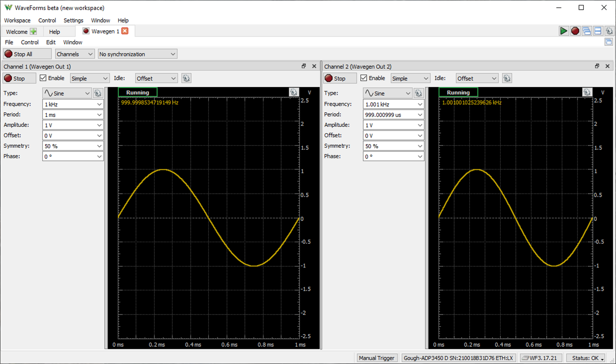Click the red Stop all instruments icon

click(x=575, y=31)
